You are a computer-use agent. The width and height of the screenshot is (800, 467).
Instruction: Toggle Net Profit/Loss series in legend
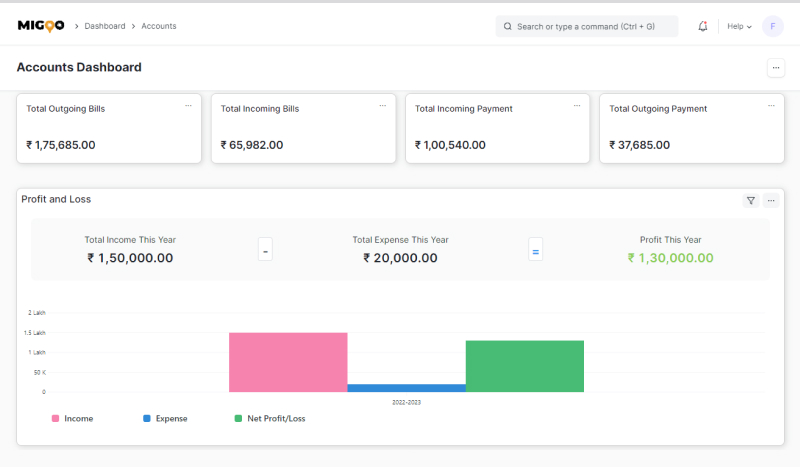click(270, 418)
